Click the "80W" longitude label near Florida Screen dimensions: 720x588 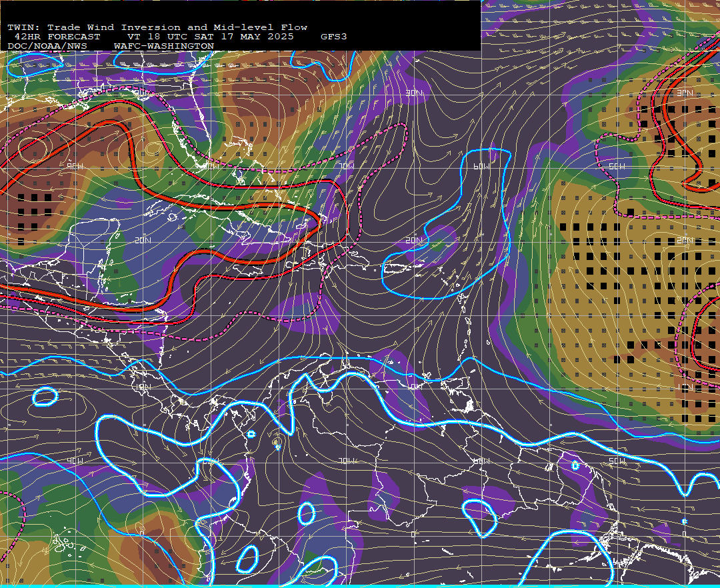pos(211,166)
